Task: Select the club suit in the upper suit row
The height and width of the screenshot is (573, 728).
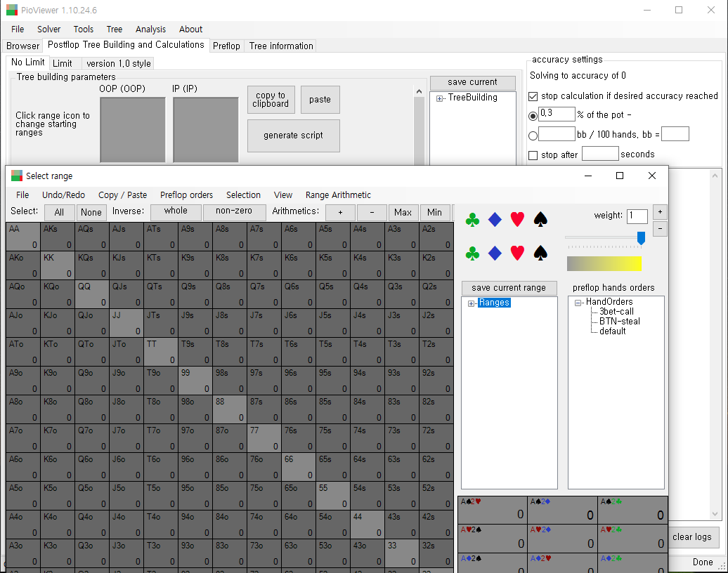Action: pos(472,220)
